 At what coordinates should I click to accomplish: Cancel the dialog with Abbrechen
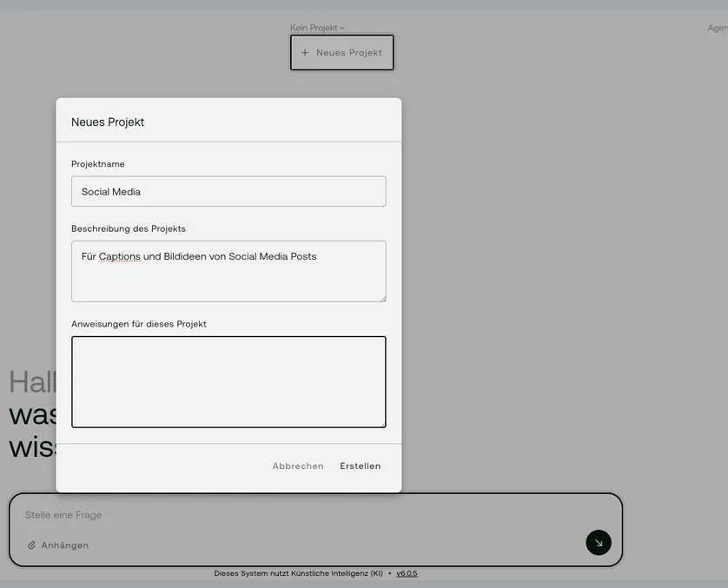click(x=298, y=466)
